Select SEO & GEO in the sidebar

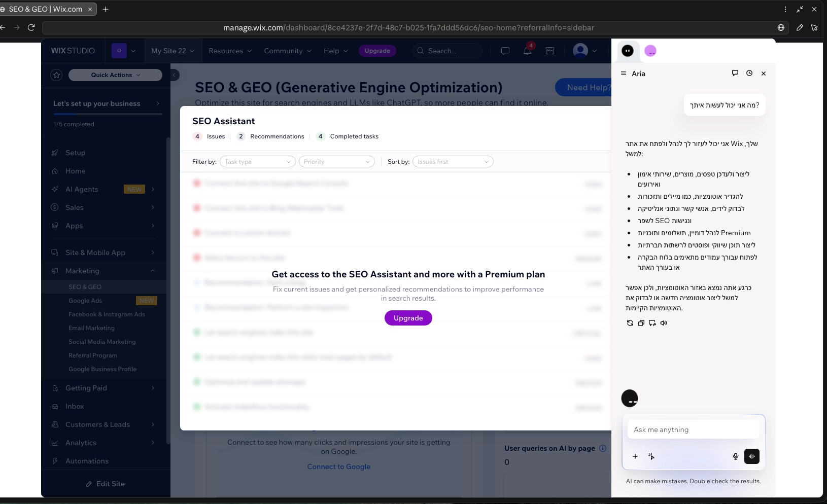pyautogui.click(x=104, y=287)
